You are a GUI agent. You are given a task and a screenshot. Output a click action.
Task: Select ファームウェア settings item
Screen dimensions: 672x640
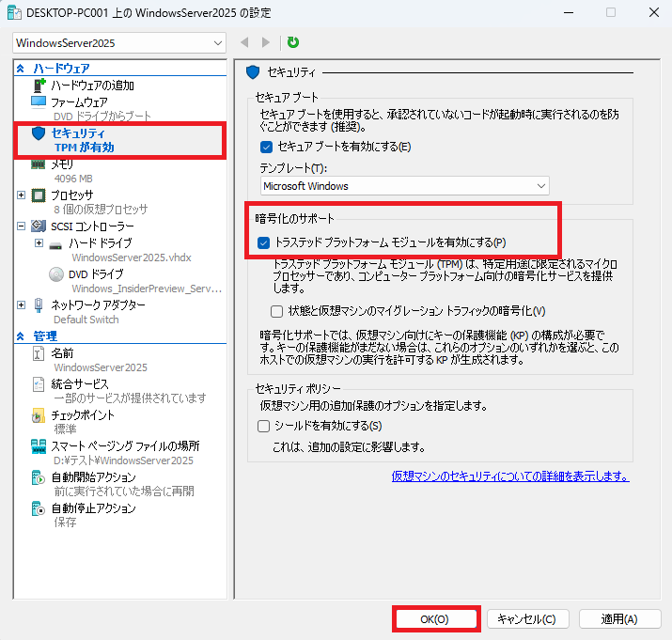pos(79,102)
